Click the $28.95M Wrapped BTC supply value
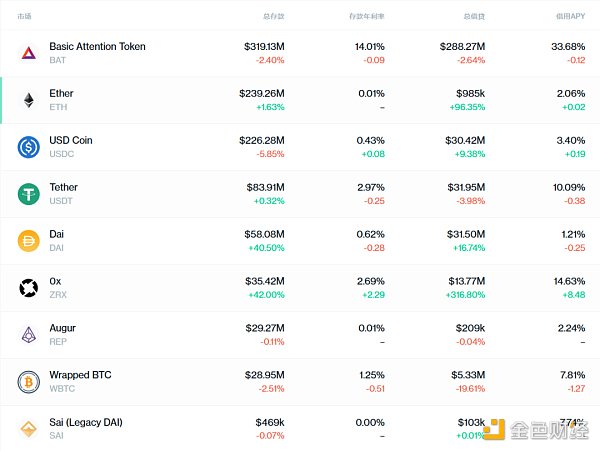Image resolution: width=600 pixels, height=451 pixels. [x=265, y=375]
